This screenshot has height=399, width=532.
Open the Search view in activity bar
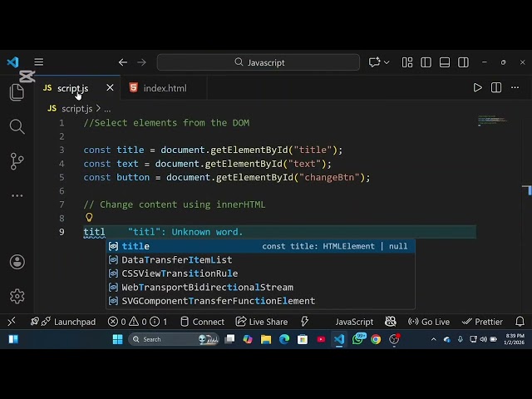point(17,126)
